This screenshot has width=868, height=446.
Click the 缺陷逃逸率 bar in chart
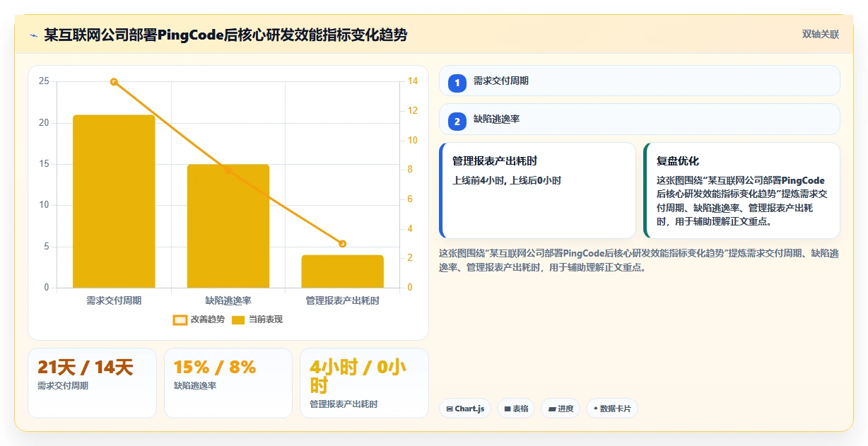[x=228, y=226]
